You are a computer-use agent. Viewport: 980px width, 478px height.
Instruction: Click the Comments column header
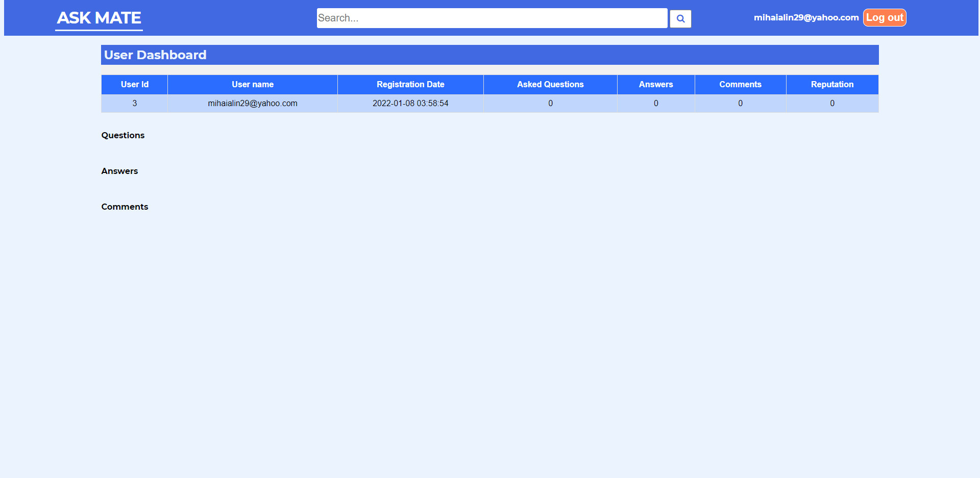coord(740,84)
